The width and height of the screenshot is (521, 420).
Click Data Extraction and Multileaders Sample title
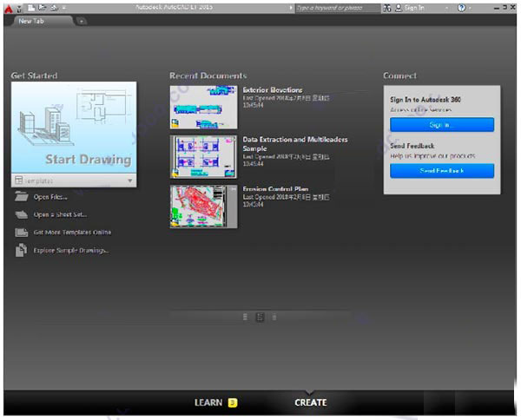(295, 144)
